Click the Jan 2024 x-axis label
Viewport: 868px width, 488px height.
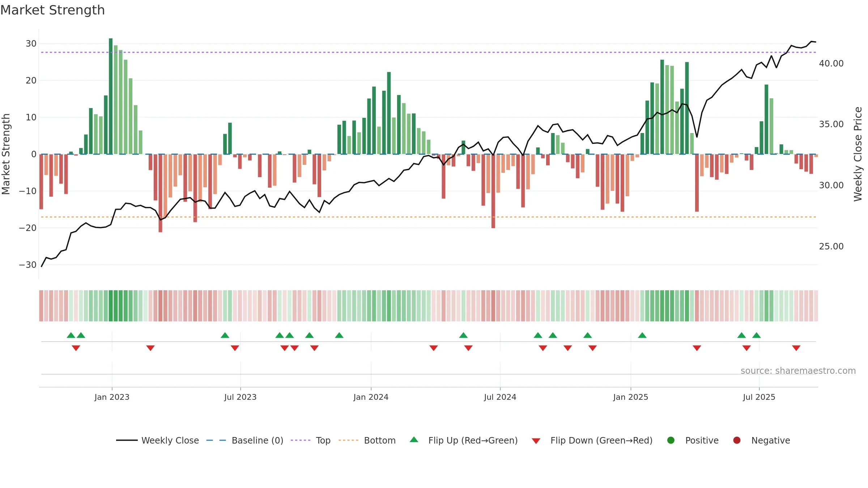[371, 397]
